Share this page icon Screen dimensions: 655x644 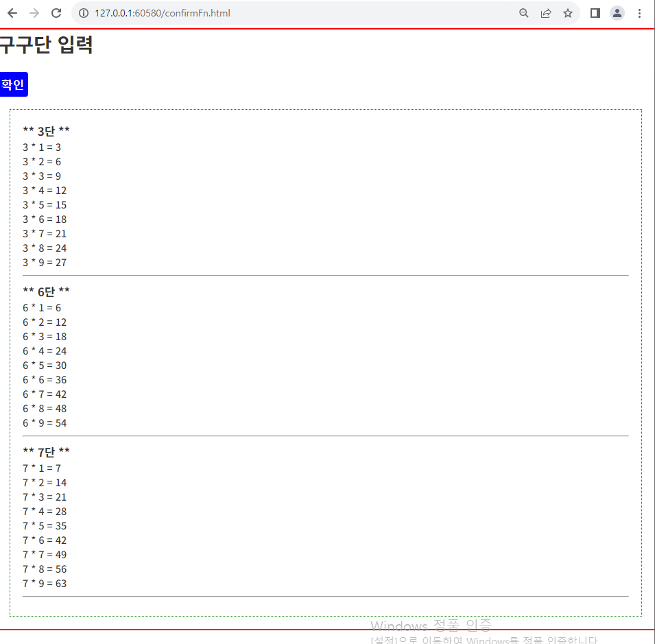pyautogui.click(x=546, y=13)
